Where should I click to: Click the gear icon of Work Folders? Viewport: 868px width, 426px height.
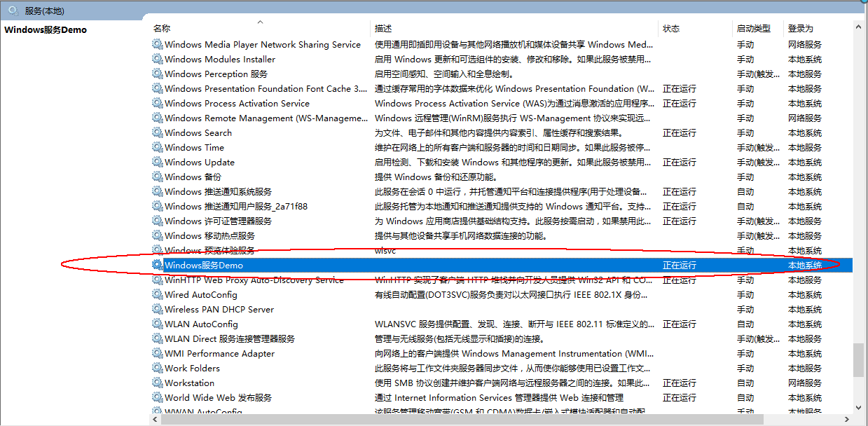tap(158, 368)
